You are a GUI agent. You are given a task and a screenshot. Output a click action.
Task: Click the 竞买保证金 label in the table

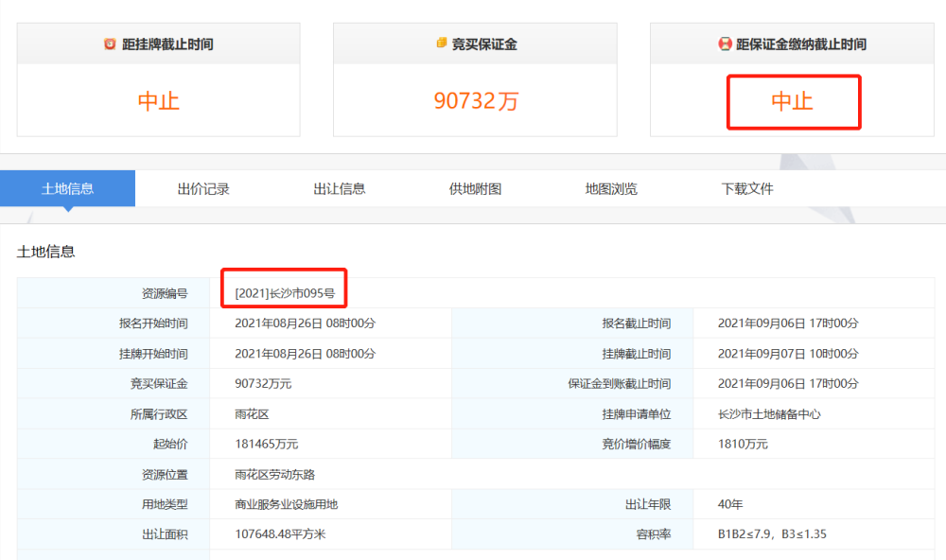pyautogui.click(x=159, y=384)
